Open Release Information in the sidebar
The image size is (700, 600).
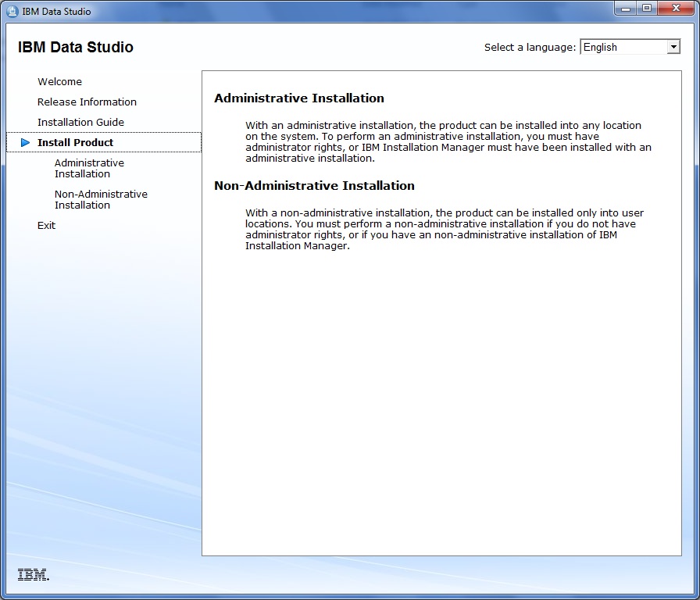pos(87,102)
